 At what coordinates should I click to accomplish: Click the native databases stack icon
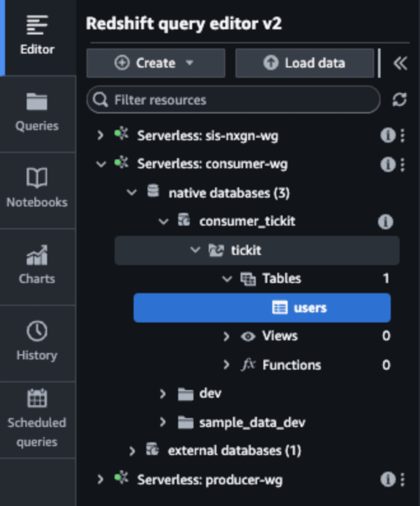coord(153,191)
